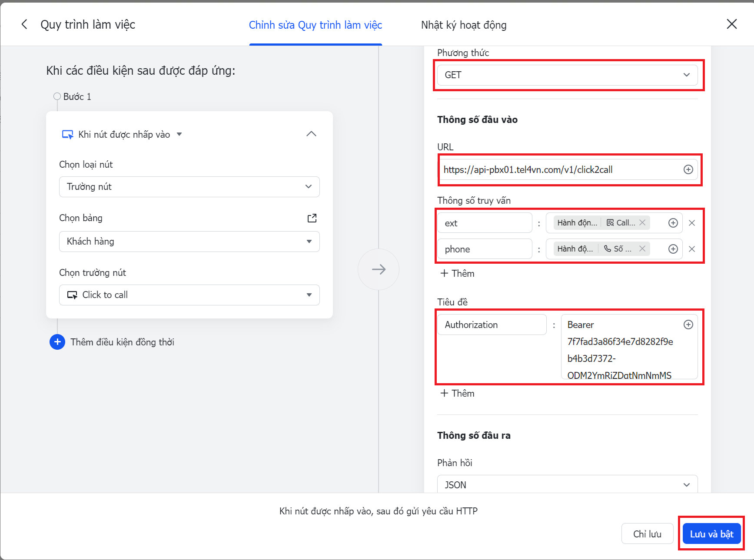The height and width of the screenshot is (560, 754).
Task: Click the plus icon inside the URL field
Action: click(x=688, y=169)
